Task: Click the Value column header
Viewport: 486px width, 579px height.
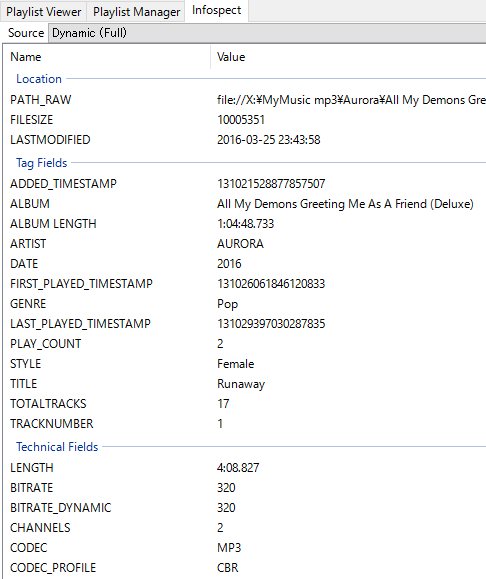Action: (348, 57)
